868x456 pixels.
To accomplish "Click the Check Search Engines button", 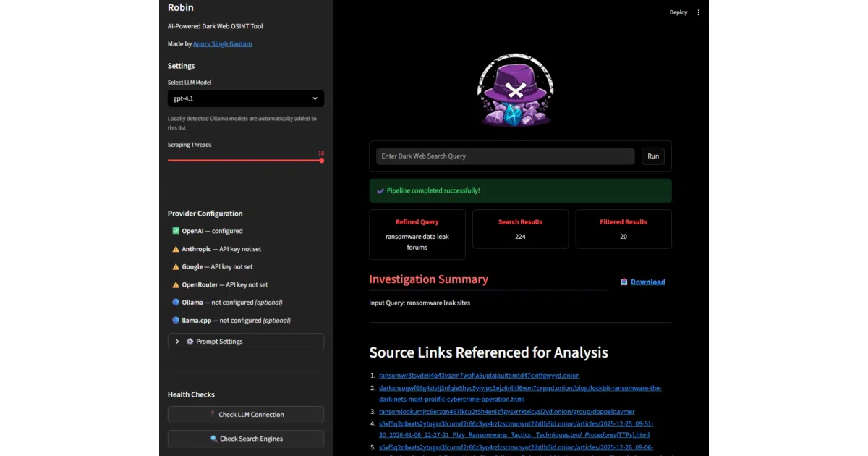I will 246,439.
